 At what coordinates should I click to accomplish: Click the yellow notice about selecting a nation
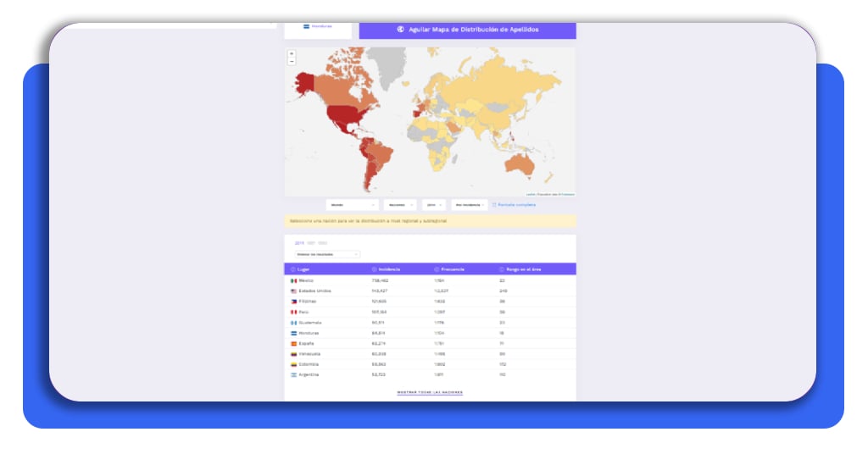(430, 220)
